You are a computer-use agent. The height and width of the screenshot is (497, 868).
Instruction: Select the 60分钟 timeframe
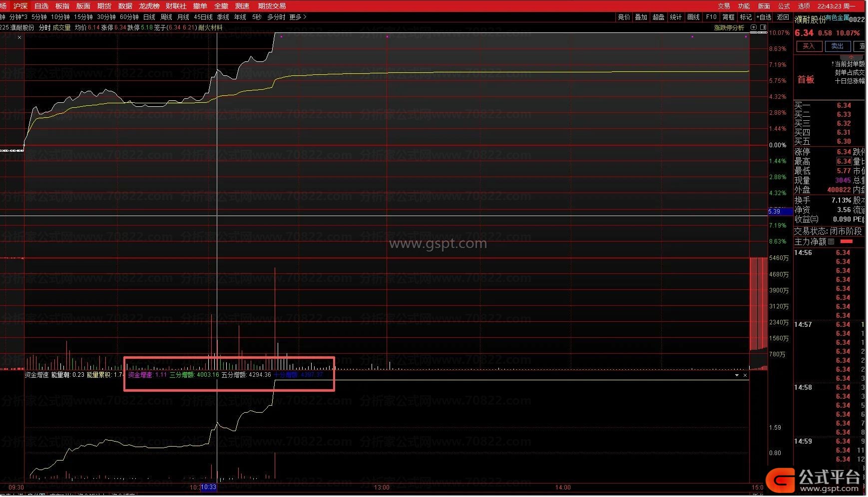pyautogui.click(x=129, y=17)
